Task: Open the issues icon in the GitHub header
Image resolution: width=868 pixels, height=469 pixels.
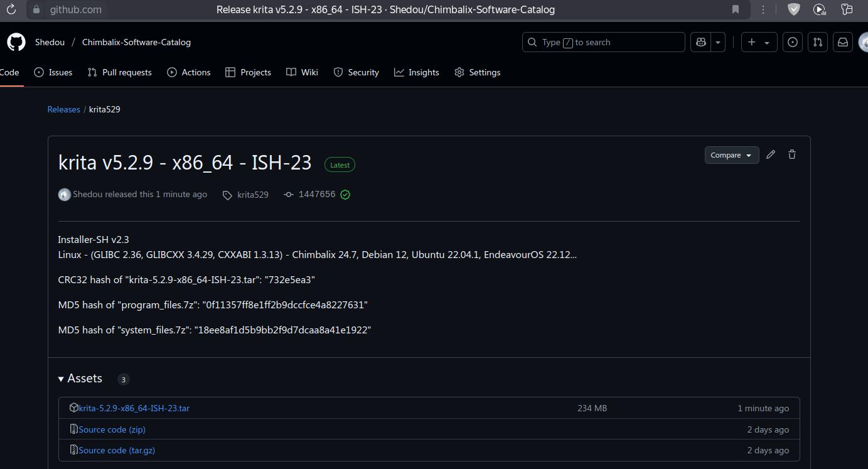Action: tap(793, 42)
